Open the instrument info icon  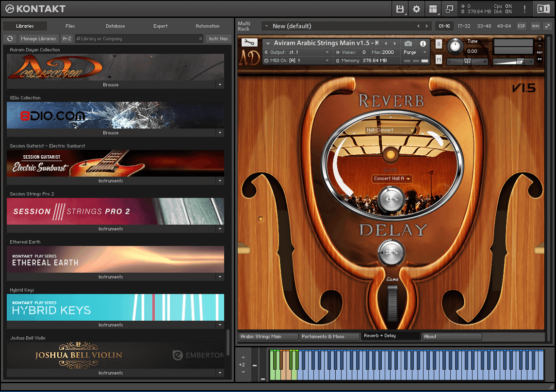423,44
